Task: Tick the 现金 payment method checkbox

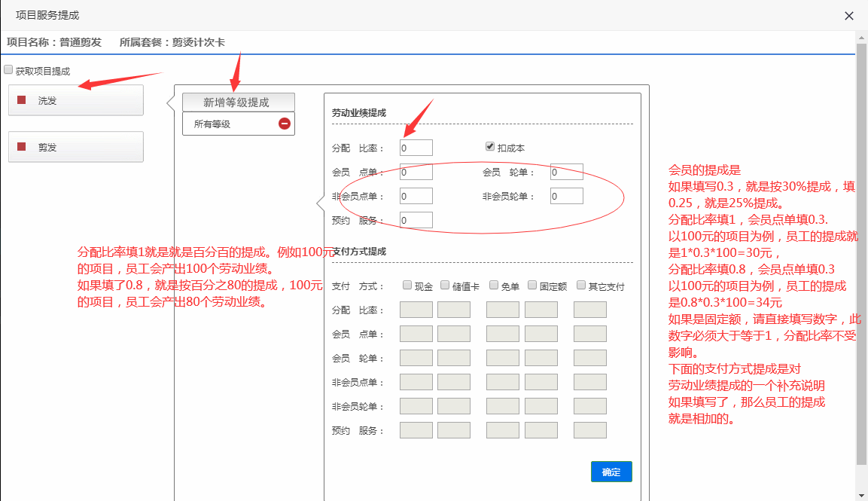Action: (407, 286)
